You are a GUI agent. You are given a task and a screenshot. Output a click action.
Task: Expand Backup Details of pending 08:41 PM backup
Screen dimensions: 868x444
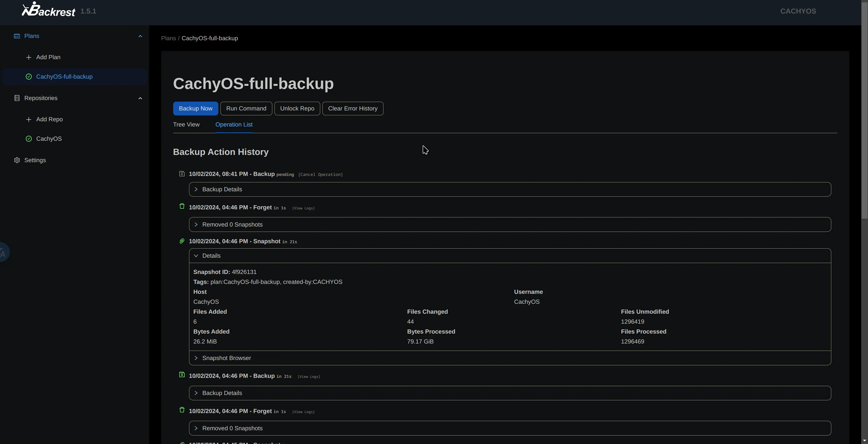click(x=510, y=189)
